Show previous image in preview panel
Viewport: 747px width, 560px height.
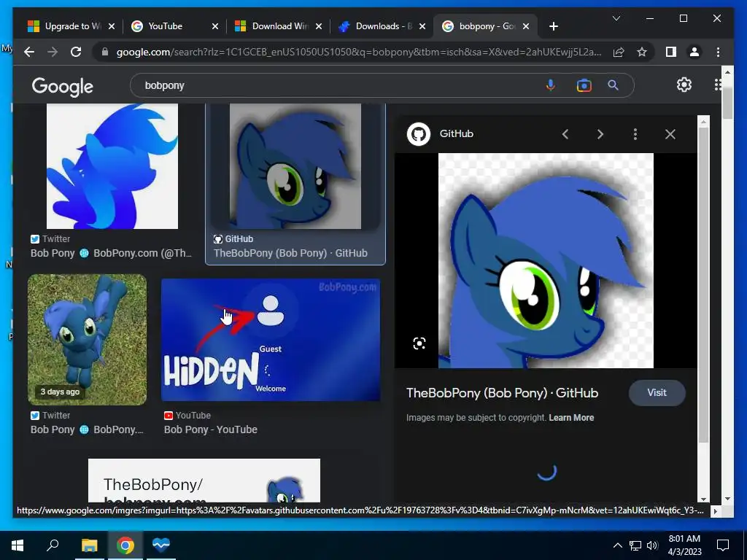tap(565, 134)
